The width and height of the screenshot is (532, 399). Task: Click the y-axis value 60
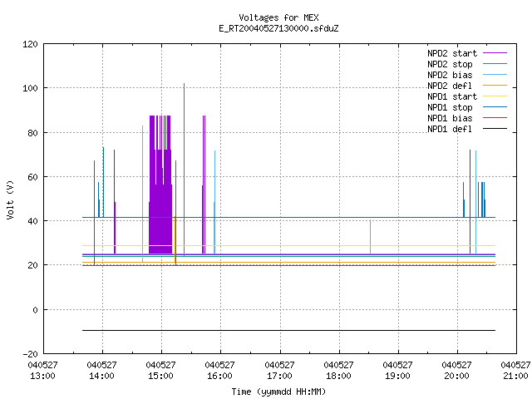click(x=32, y=177)
